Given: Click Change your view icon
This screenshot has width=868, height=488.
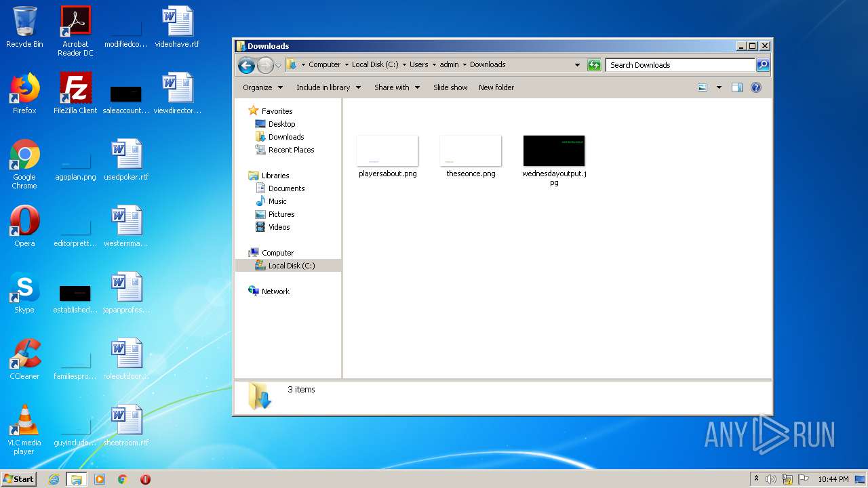Looking at the screenshot, I should coord(703,87).
